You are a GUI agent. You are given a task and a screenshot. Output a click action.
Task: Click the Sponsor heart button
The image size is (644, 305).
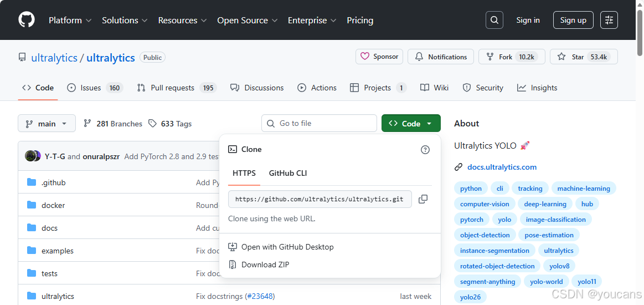379,57
